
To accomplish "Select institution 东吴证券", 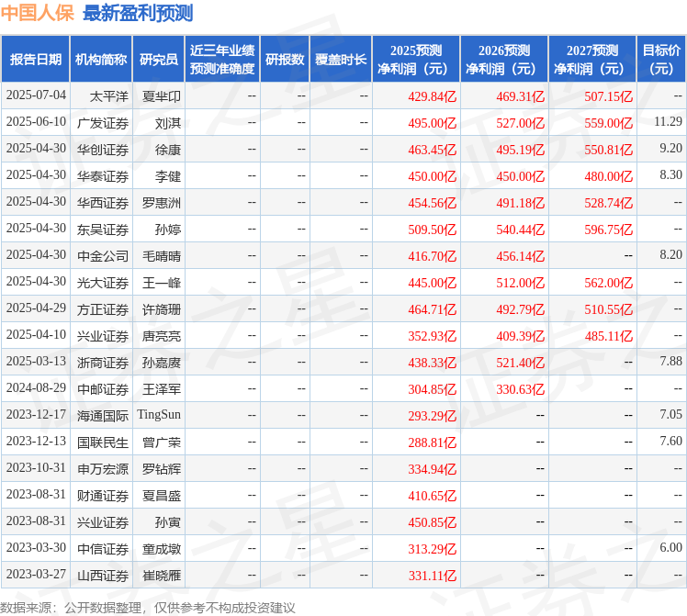I will click(103, 230).
